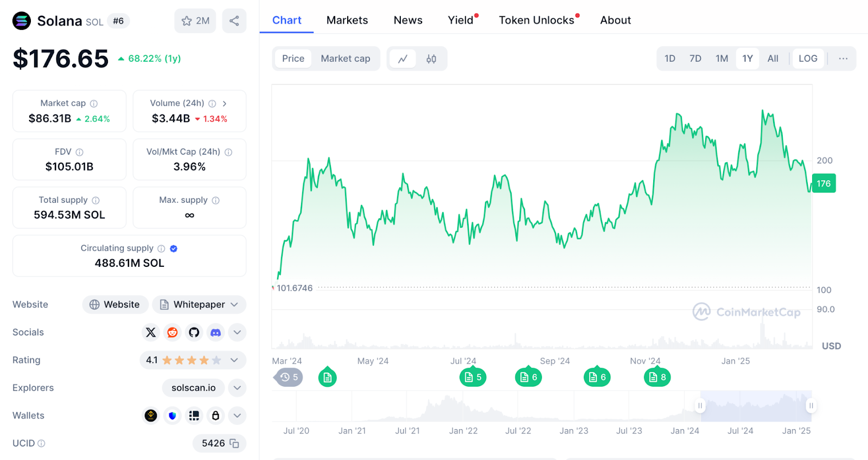
Task: Switch chart to Market cap view
Action: 345,59
